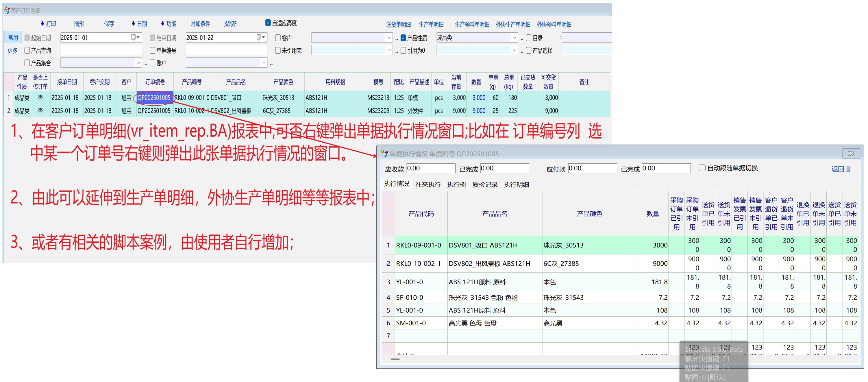Screen dimensions: 868x382
Task: Click the 返回 R link
Action: 840,169
